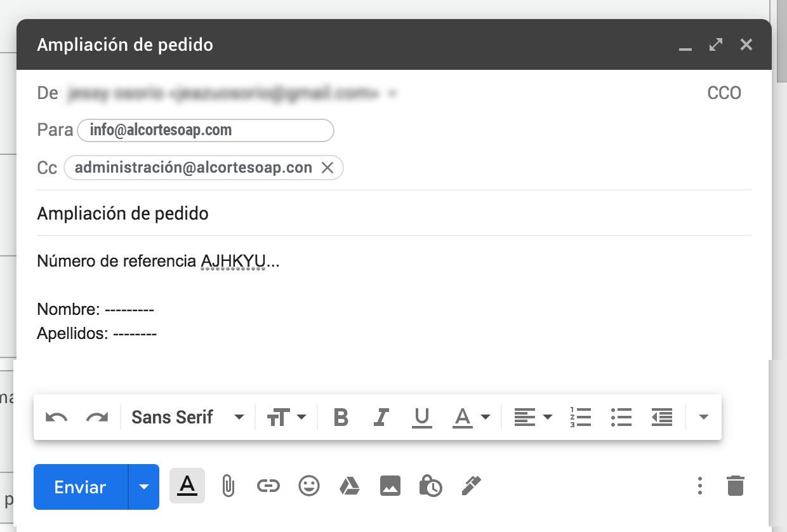This screenshot has width=787, height=532.
Task: Click the Cc label
Action: 48,168
